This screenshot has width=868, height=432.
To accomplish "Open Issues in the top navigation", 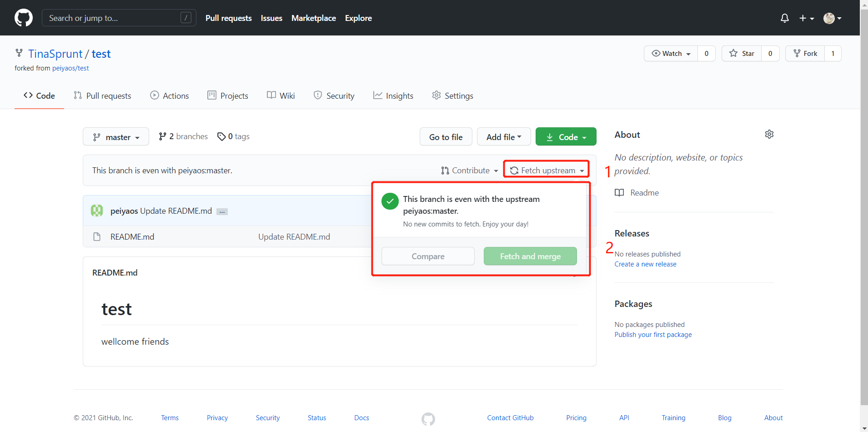I will (x=271, y=18).
